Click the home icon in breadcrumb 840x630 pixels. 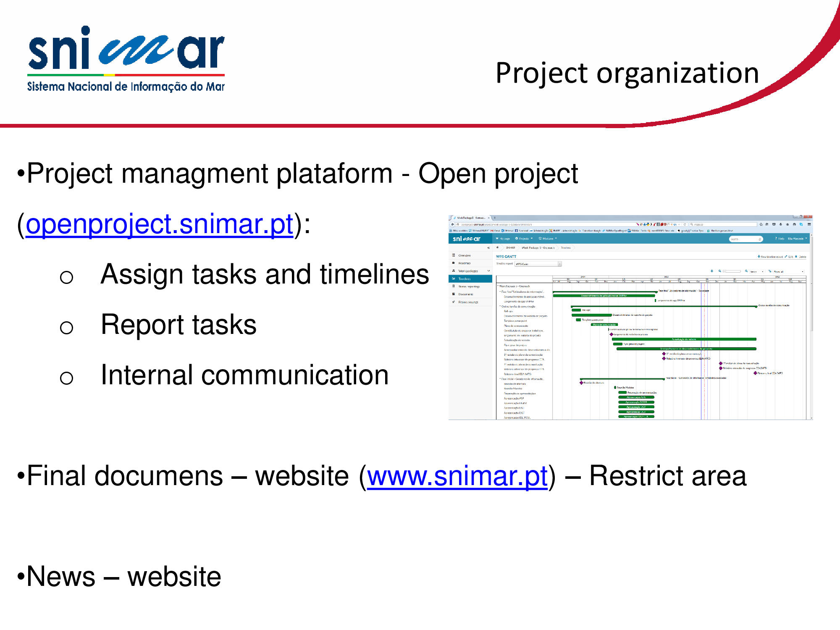tap(497, 247)
